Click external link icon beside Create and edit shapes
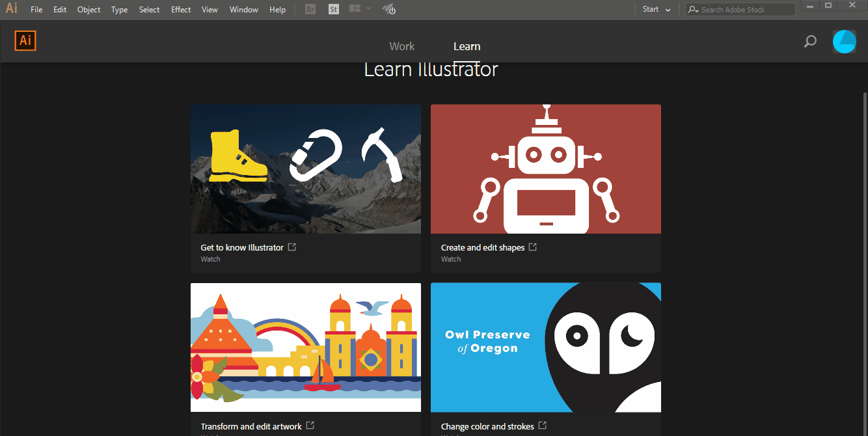 tap(533, 247)
